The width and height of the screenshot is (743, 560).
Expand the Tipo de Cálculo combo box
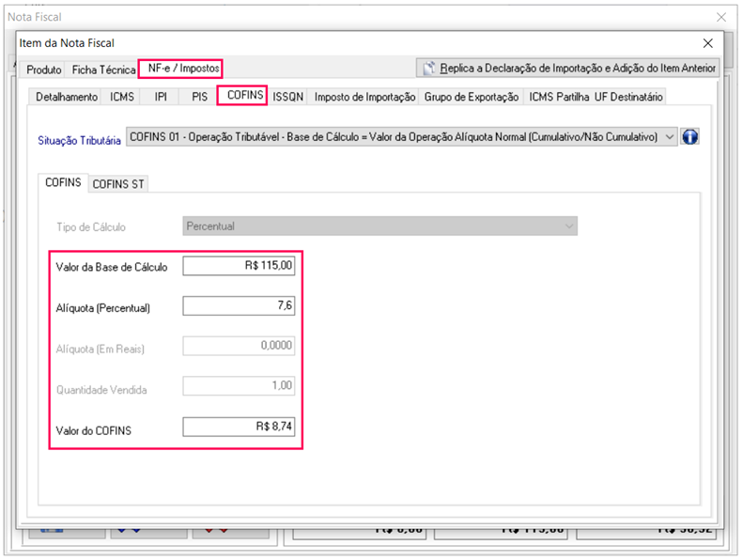tap(567, 226)
